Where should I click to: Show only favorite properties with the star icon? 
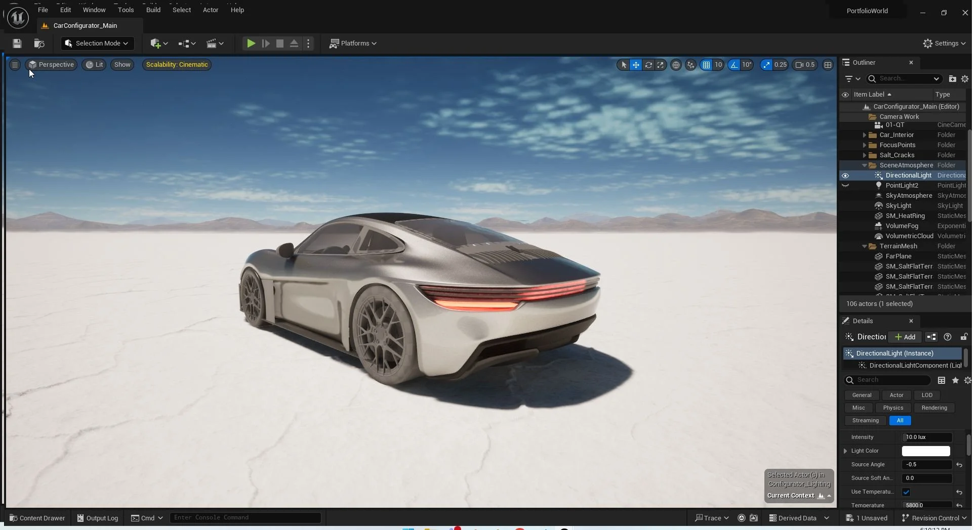click(955, 380)
